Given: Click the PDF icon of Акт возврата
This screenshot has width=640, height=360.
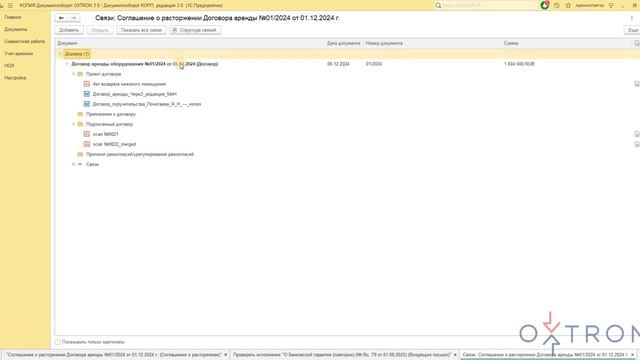Looking at the screenshot, I should pos(87,84).
